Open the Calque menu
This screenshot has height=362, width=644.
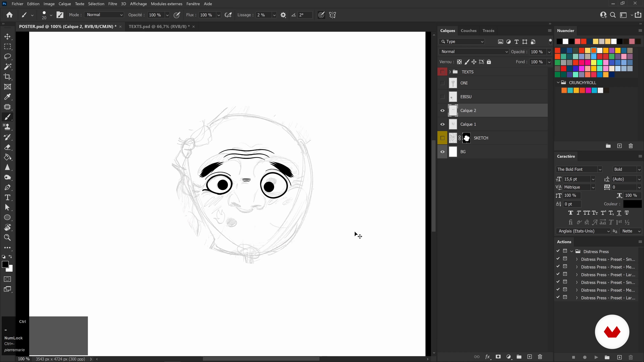(65, 4)
